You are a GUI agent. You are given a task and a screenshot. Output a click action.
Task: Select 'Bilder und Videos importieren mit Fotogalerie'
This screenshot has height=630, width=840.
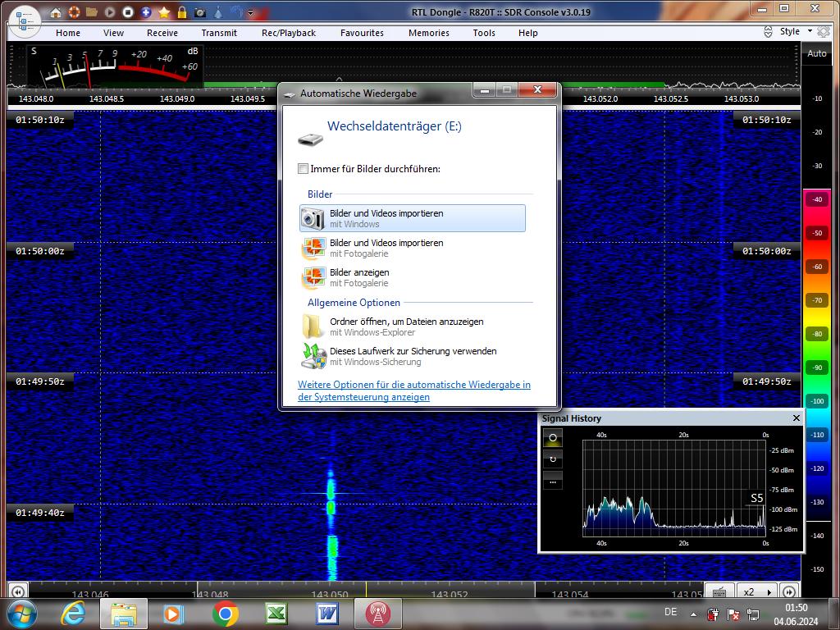click(413, 248)
